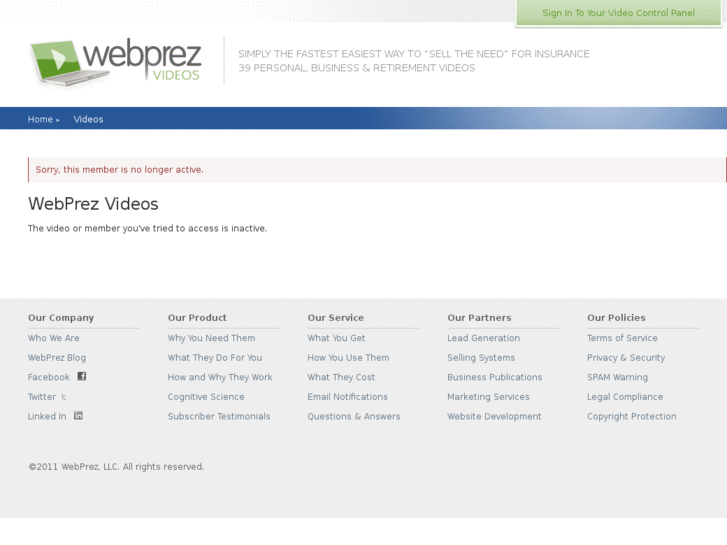This screenshot has width=727, height=545.
Task: Open the Lead Generation link
Action: (x=484, y=338)
